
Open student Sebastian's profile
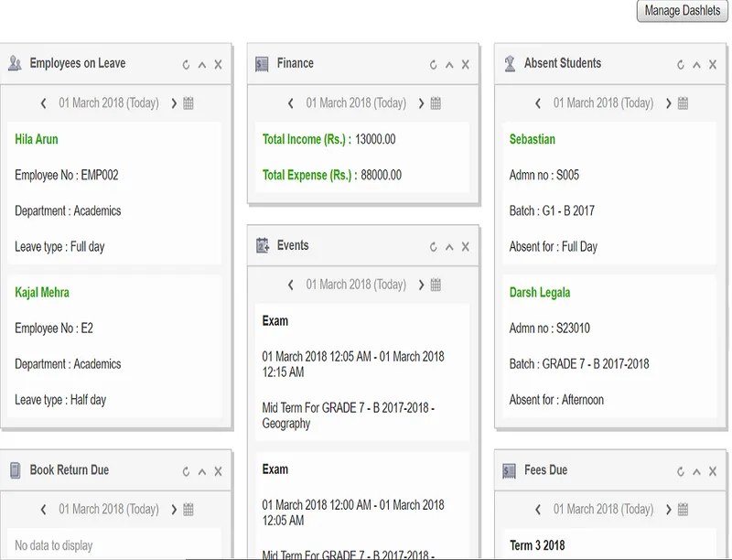[x=533, y=139]
